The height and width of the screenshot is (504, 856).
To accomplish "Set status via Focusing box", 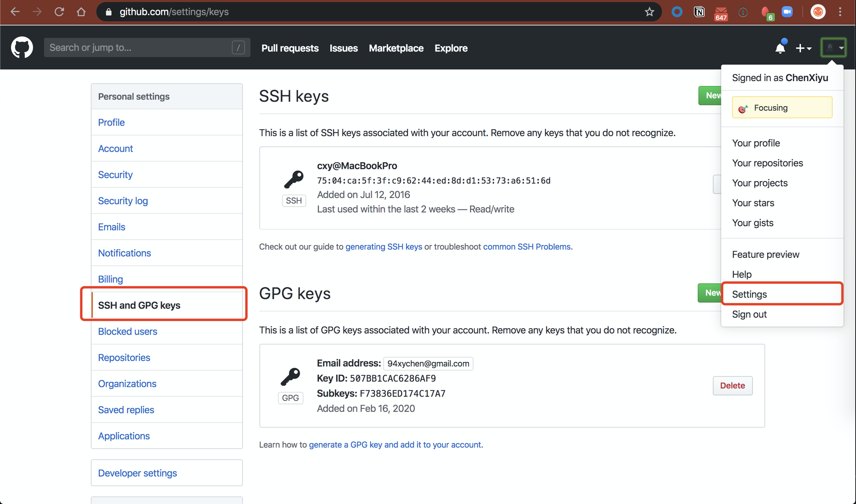I will (782, 108).
